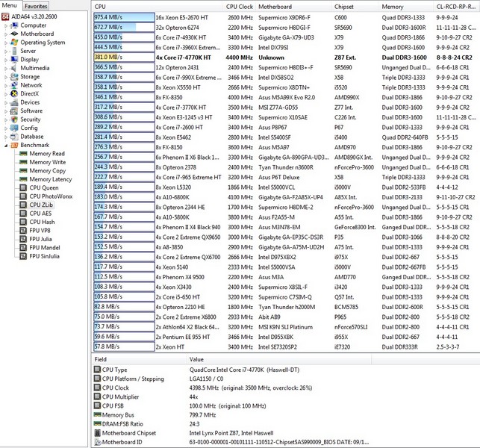
Task: Select the Devices icon
Action: (14, 102)
